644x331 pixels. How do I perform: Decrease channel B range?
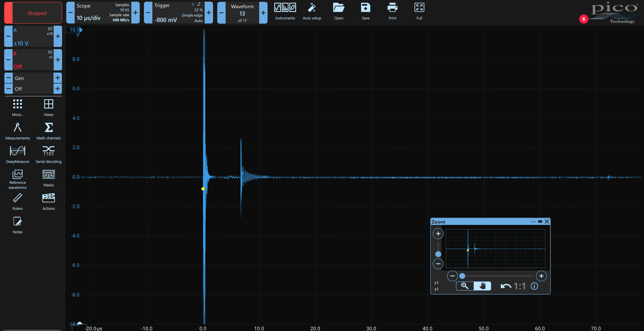(x=8, y=60)
